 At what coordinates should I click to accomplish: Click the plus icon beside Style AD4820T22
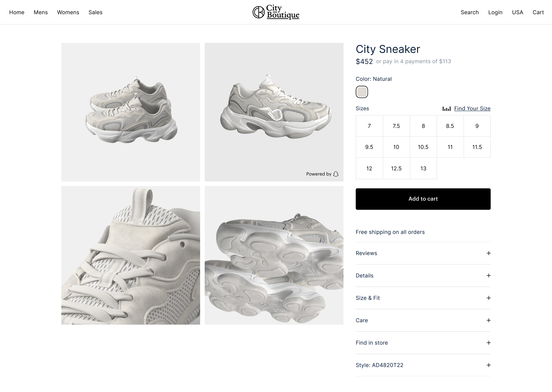488,365
